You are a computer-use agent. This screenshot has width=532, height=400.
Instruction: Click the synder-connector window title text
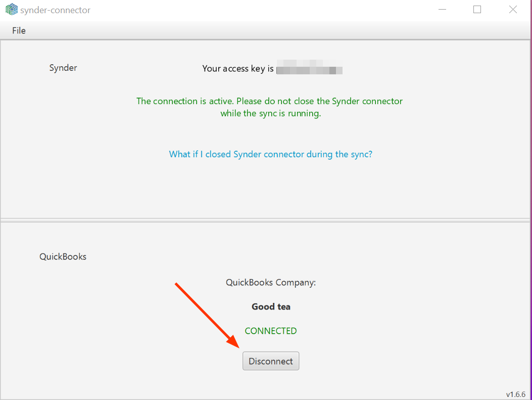(55, 10)
